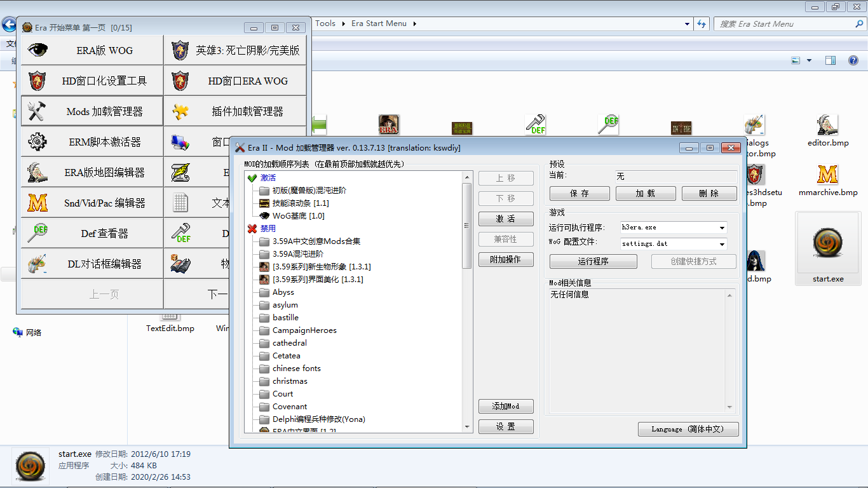
Task: Click 运行程序 run button
Action: pos(593,261)
